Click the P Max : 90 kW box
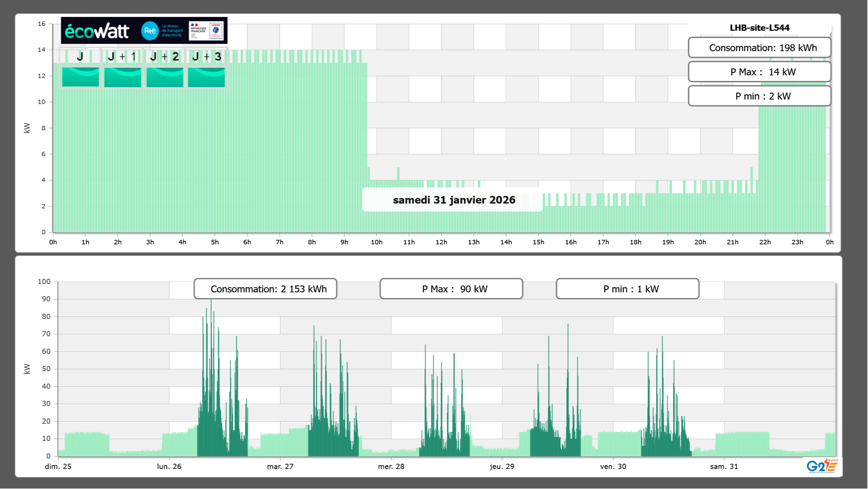Image resolution: width=868 pixels, height=489 pixels. click(451, 289)
